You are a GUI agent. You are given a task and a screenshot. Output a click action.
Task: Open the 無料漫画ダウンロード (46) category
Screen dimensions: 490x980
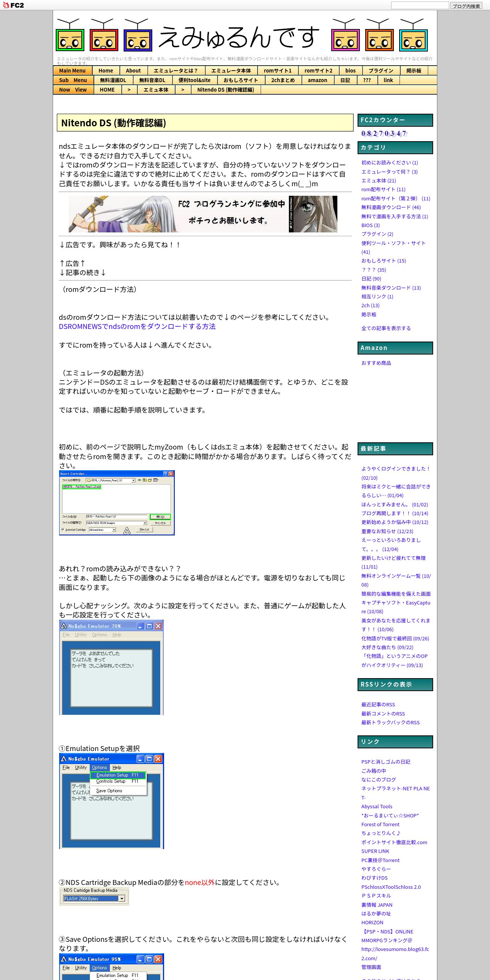[391, 207]
